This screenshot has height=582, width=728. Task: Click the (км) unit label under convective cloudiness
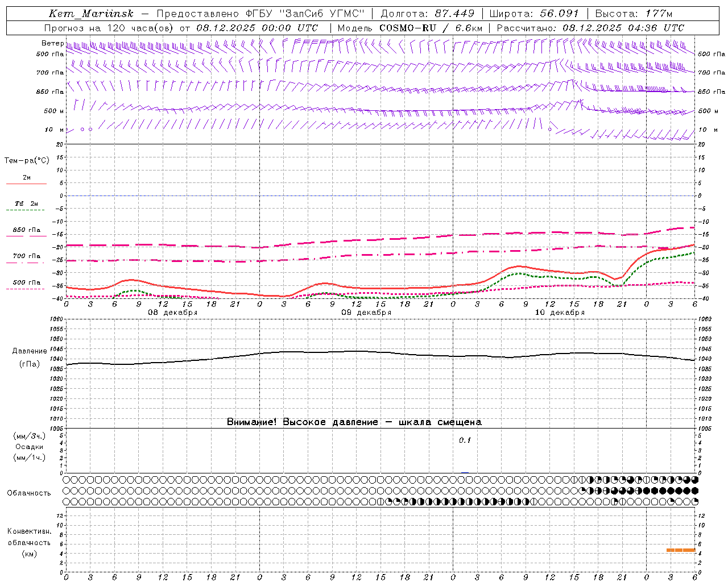coord(30,554)
